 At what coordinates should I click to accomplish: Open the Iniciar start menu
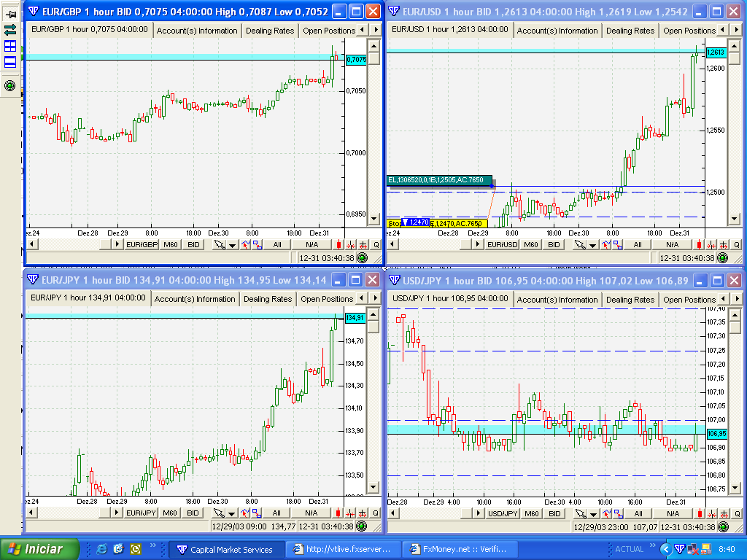click(x=39, y=550)
